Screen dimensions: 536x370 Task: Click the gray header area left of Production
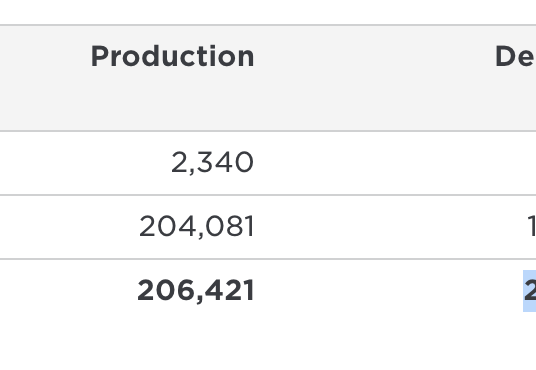pyautogui.click(x=44, y=78)
